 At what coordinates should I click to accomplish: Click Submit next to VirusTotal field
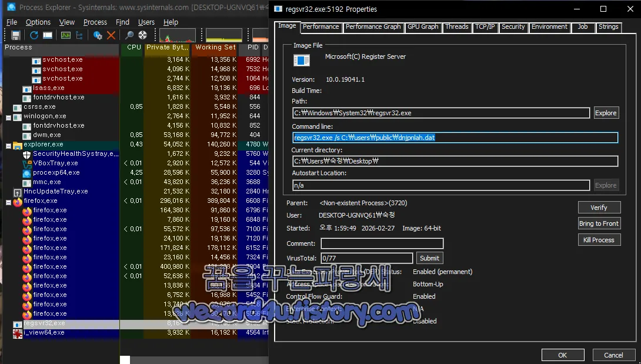(430, 258)
